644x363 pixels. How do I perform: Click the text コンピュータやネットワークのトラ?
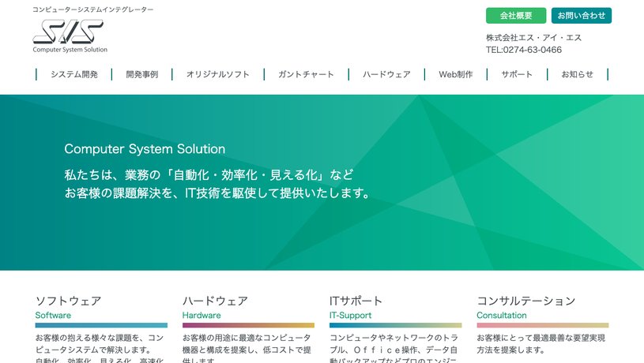click(x=394, y=338)
